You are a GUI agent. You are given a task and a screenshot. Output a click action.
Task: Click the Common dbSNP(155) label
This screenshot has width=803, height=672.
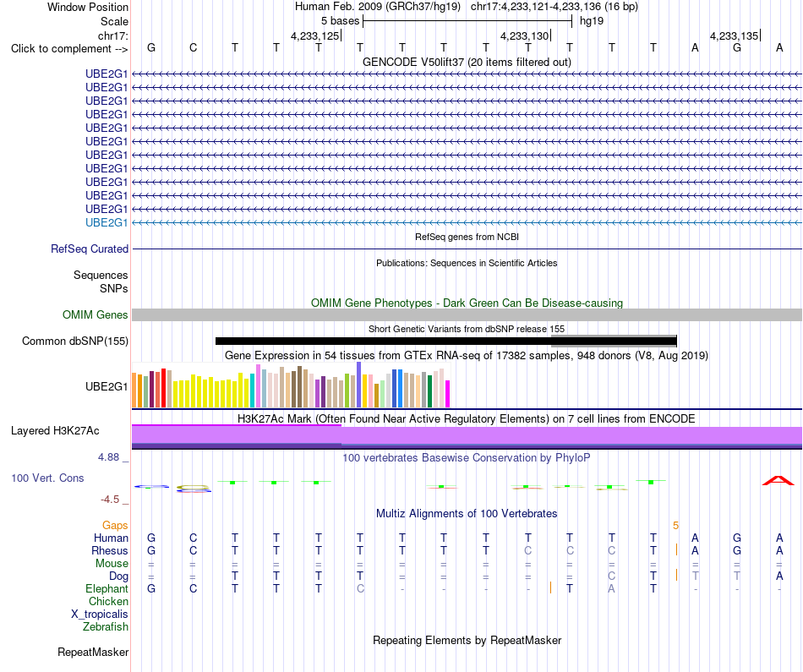[74, 341]
